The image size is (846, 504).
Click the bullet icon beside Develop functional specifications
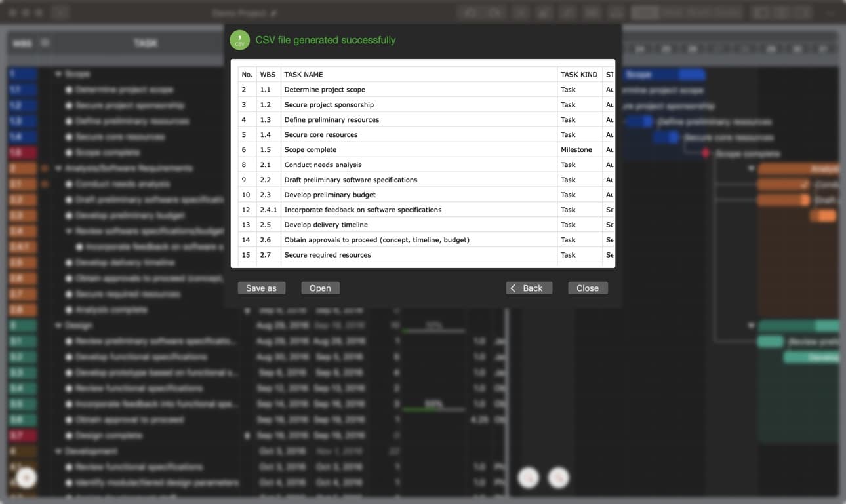(x=68, y=357)
